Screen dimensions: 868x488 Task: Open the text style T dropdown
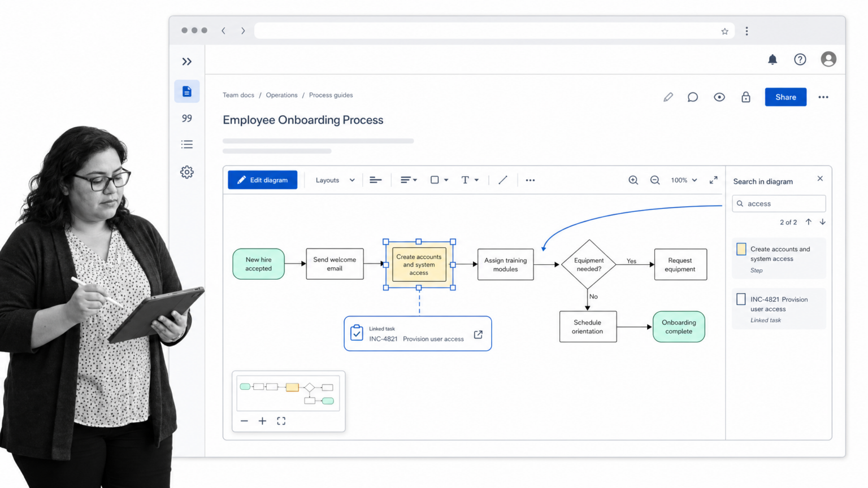pos(470,180)
